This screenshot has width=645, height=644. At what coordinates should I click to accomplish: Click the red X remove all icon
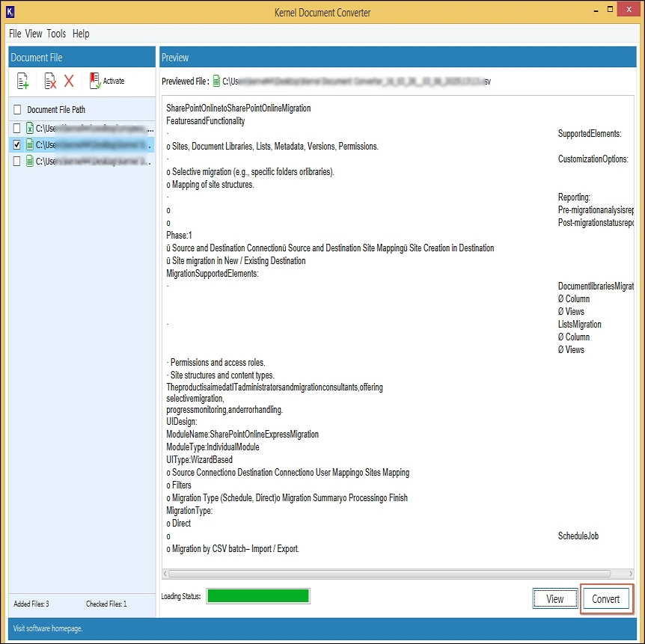pyautogui.click(x=69, y=81)
